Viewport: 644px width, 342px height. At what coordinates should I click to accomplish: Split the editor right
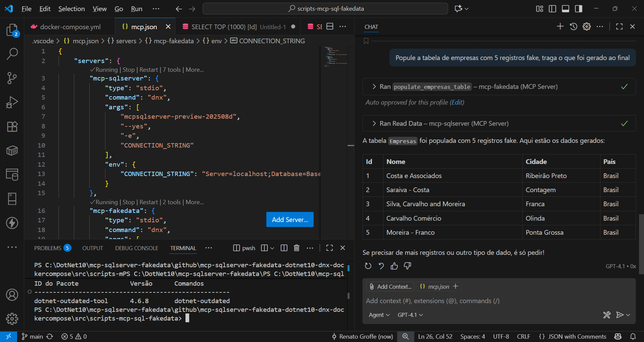pos(330,26)
